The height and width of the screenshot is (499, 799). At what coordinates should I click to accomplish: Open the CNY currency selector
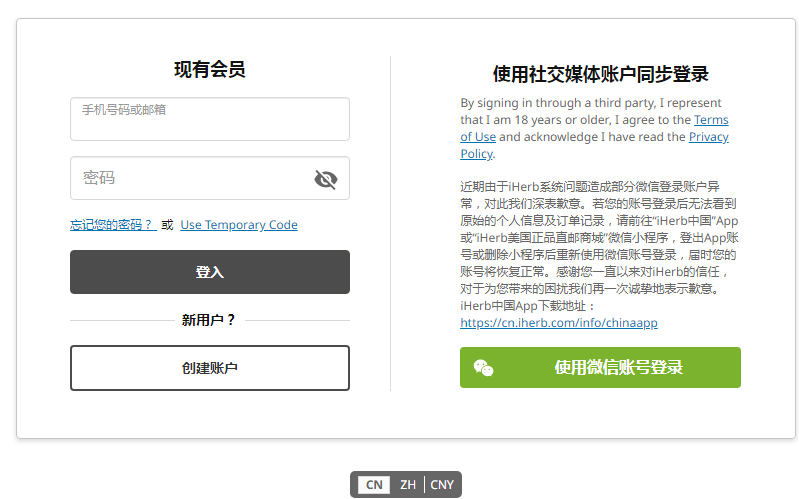[442, 485]
